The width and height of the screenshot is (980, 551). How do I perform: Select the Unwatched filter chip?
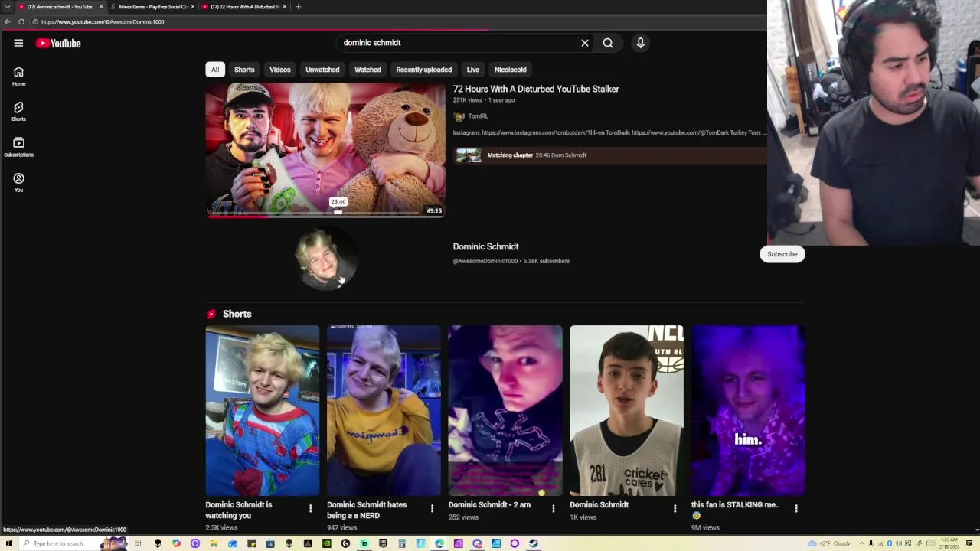pos(322,70)
